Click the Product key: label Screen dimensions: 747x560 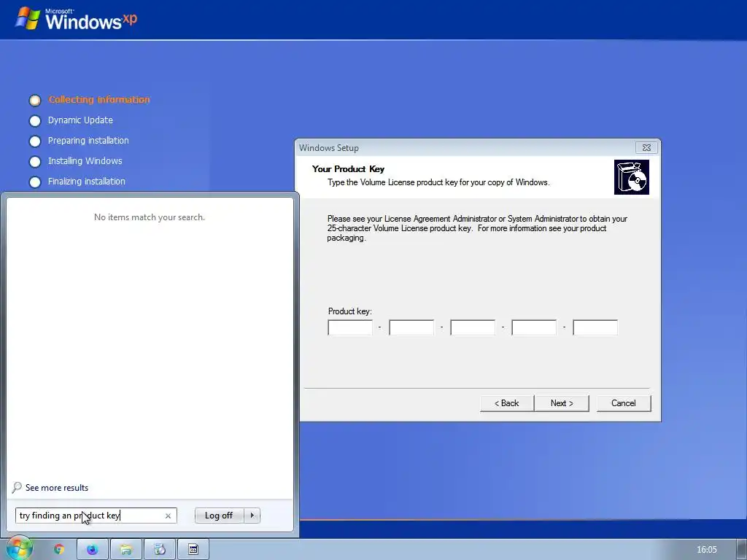[x=349, y=311]
